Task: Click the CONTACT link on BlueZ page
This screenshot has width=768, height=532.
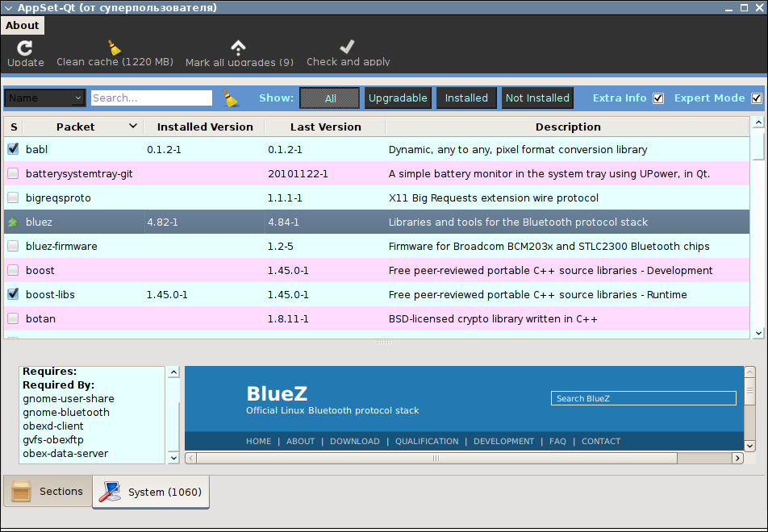Action: tap(601, 441)
